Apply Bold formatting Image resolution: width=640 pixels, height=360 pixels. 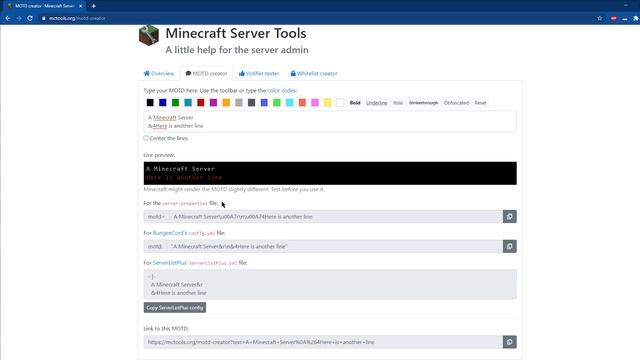tap(355, 103)
